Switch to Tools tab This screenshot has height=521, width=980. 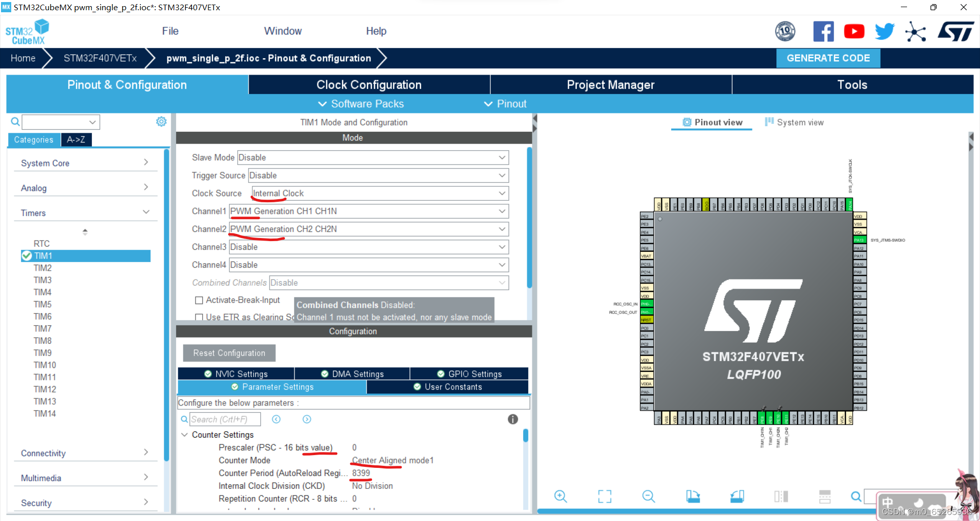coord(852,85)
